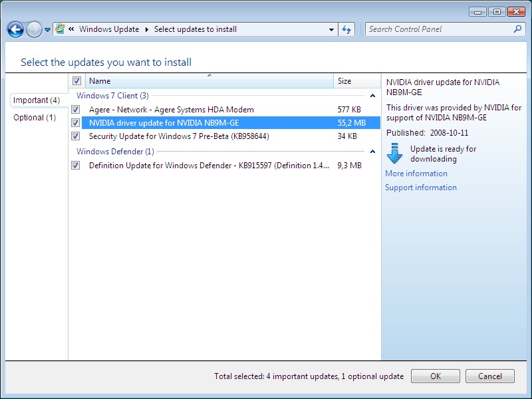Click the 577 KB size value
This screenshot has height=399, width=532.
point(349,110)
